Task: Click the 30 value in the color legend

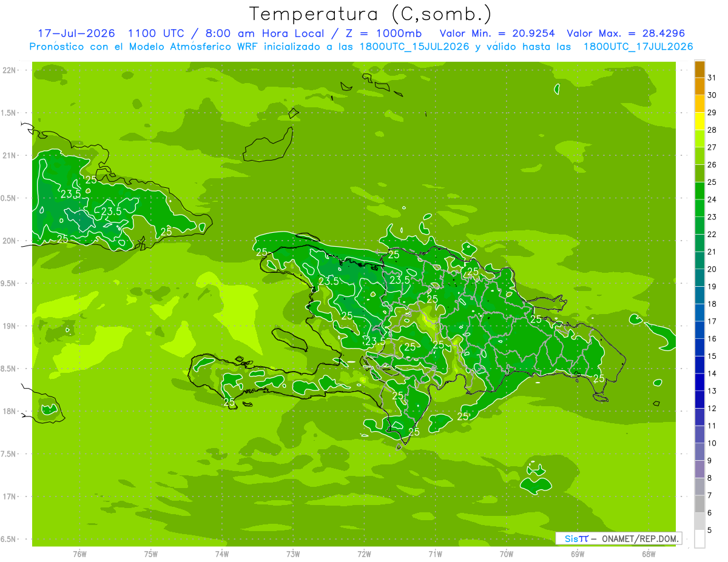Action: click(712, 95)
